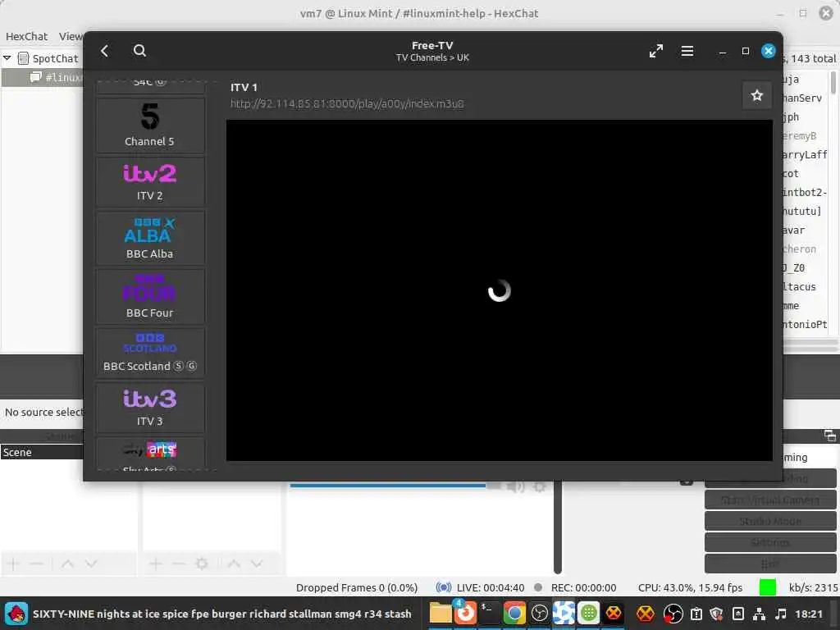Viewport: 840px width, 630px height.
Task: Mute the OBS audio mixer speaker
Action: pyautogui.click(x=516, y=486)
